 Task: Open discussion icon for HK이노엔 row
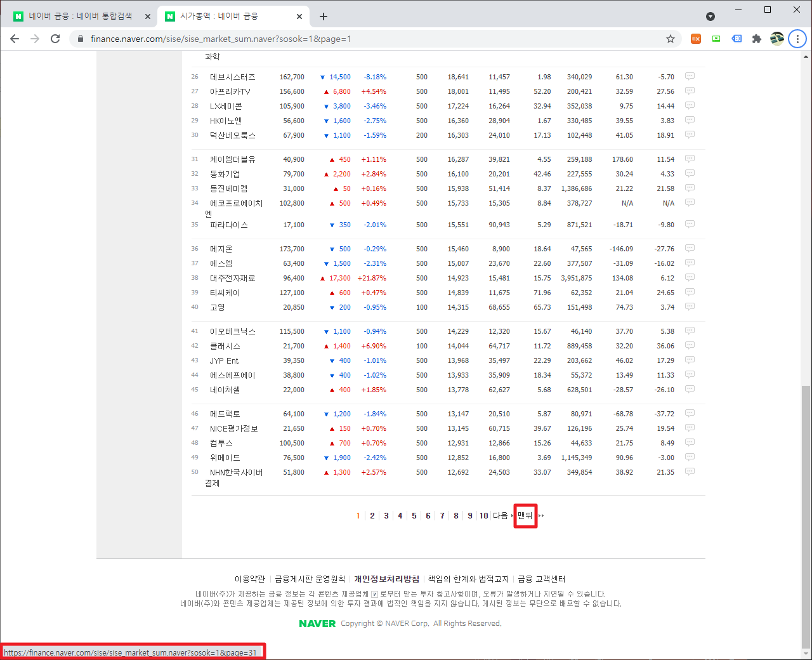click(690, 120)
